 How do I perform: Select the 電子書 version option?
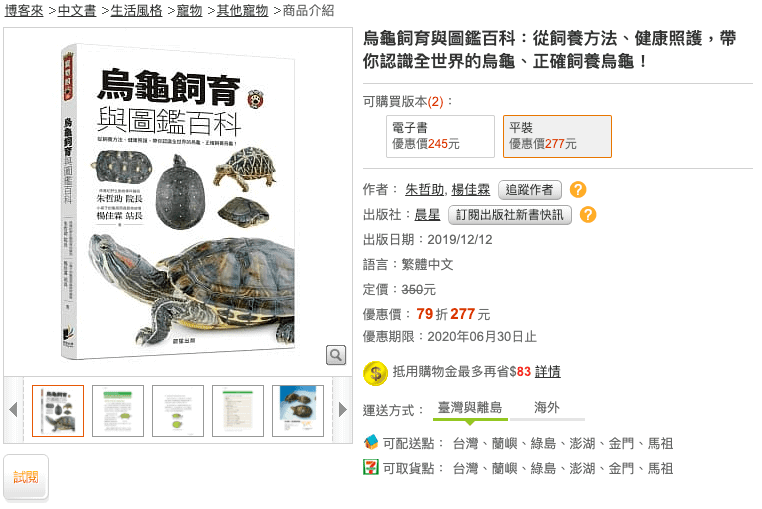(440, 137)
